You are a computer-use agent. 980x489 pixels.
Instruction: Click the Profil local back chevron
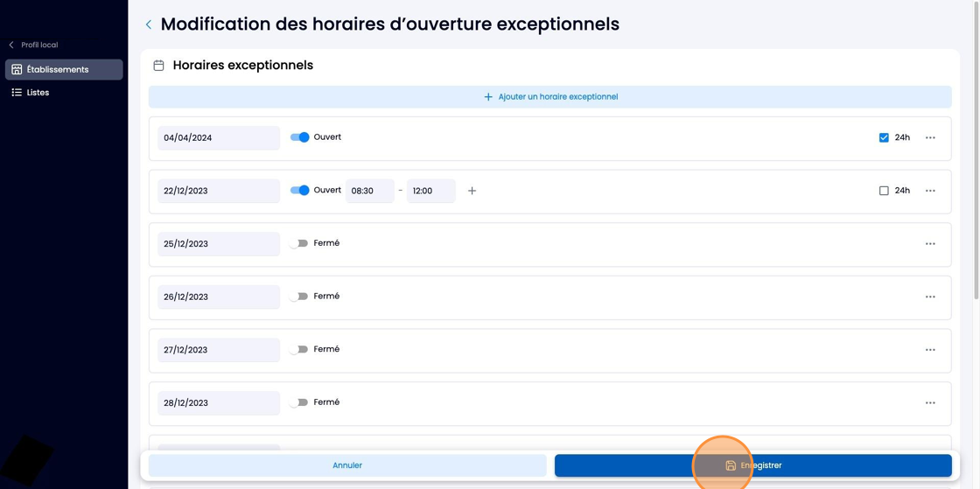(x=10, y=45)
